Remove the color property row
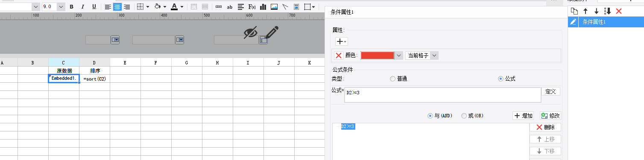644x160 pixels. pyautogui.click(x=339, y=55)
